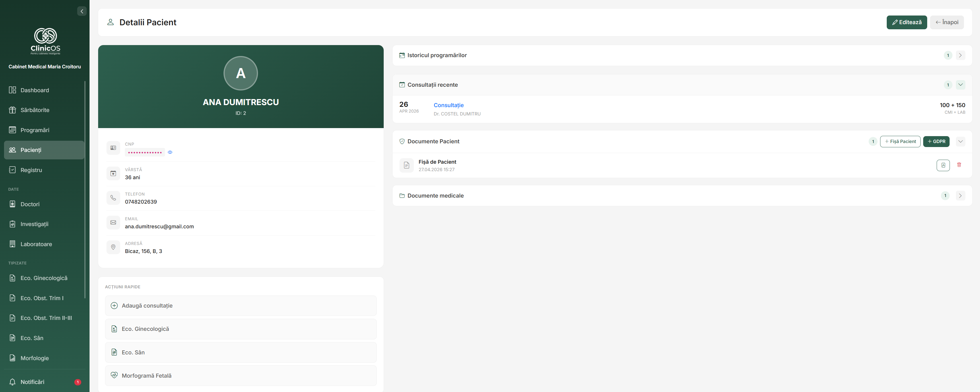Click Dr. COSTEL DUMITRU text
The image size is (980, 392).
457,114
